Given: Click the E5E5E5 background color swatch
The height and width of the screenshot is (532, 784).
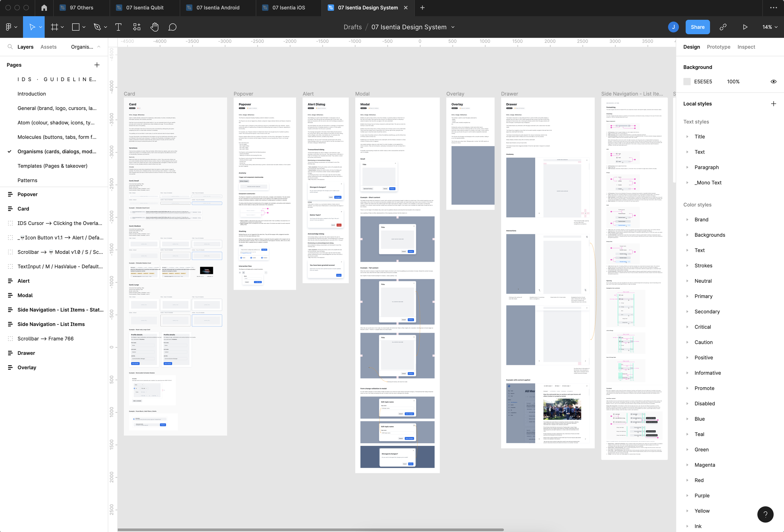Looking at the screenshot, I should [687, 82].
